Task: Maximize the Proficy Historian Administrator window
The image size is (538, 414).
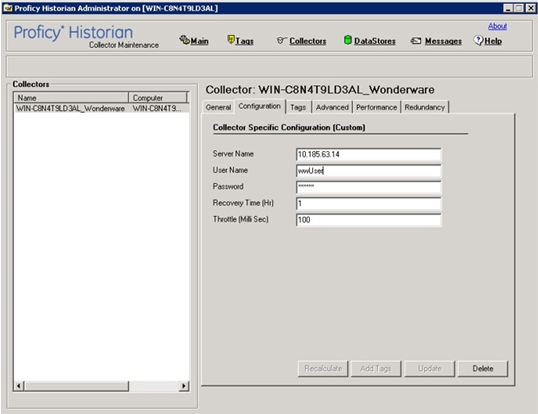Action: pyautogui.click(x=519, y=8)
